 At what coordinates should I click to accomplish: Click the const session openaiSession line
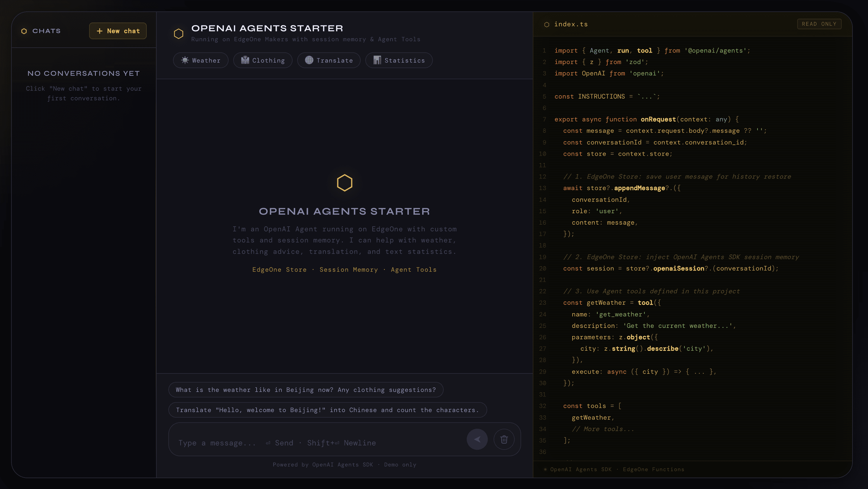click(x=671, y=268)
